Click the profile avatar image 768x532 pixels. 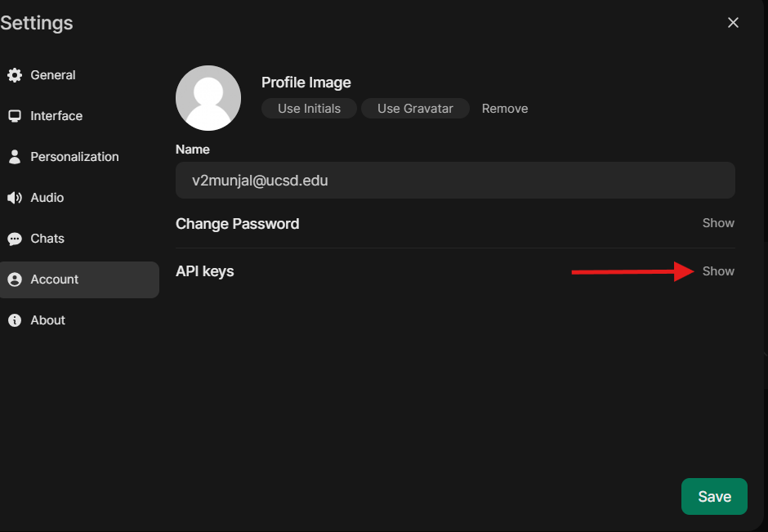[208, 98]
